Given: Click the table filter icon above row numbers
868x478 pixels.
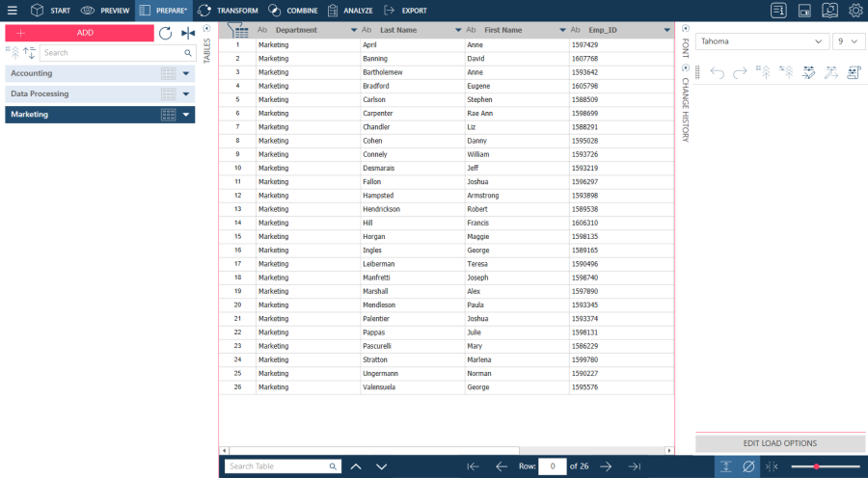Looking at the screenshot, I should [x=237, y=31].
